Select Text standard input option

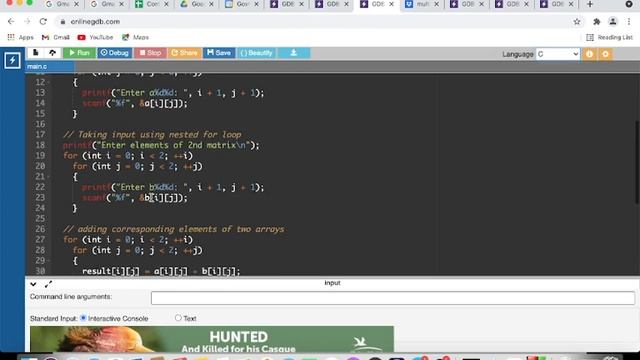click(x=178, y=318)
